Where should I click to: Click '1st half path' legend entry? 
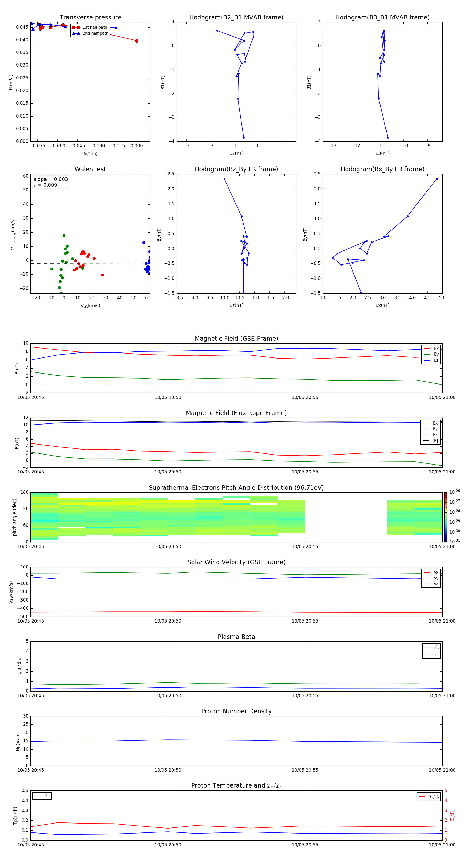(90, 27)
